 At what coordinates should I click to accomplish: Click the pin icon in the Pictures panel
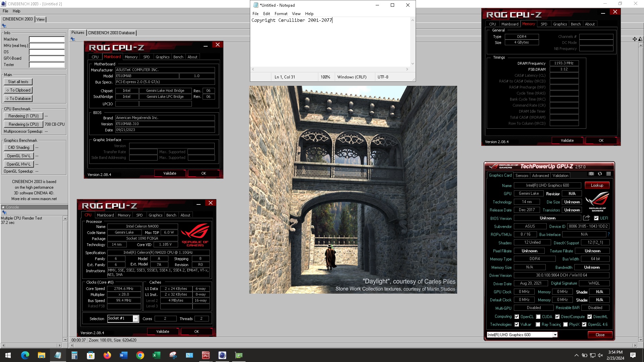[73, 39]
